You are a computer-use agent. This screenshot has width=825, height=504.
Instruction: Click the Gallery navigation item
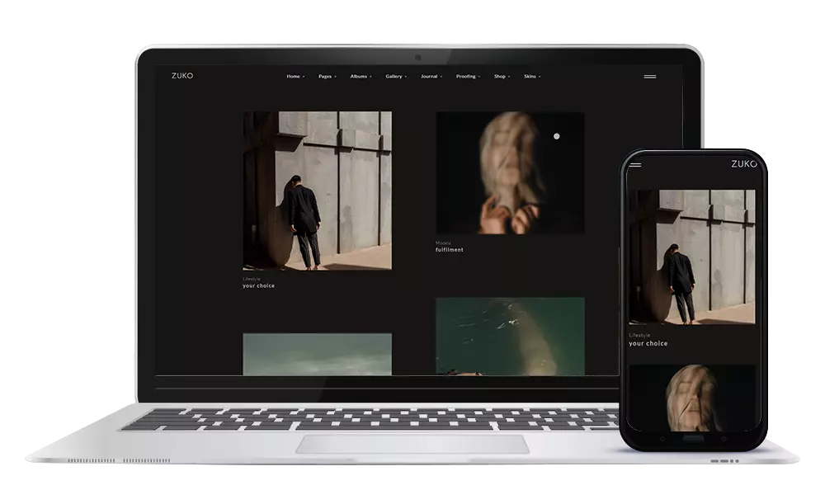click(394, 75)
